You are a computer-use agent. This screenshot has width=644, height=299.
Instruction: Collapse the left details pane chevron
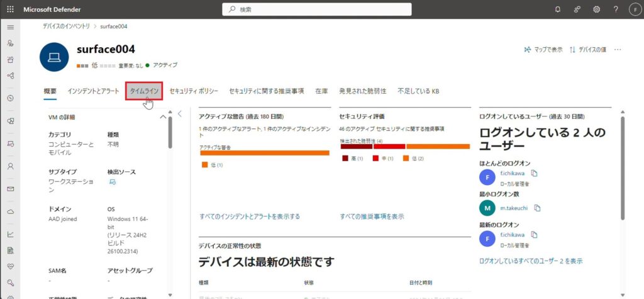(x=179, y=114)
